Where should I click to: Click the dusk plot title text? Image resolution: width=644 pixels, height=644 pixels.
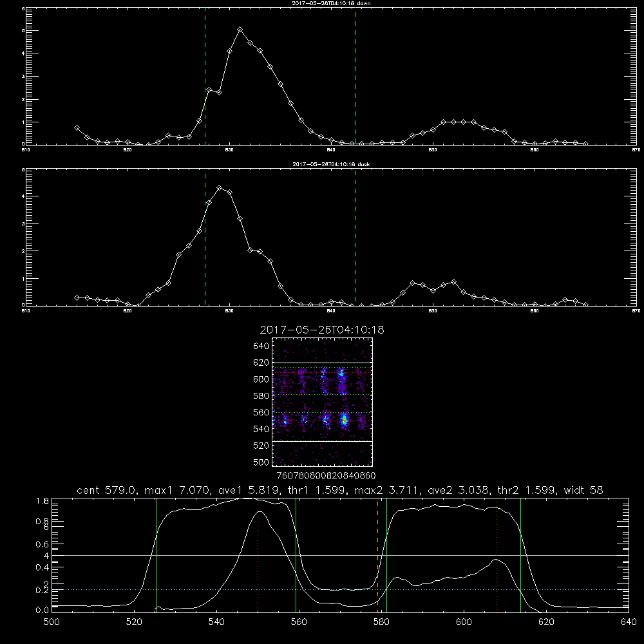[331, 164]
